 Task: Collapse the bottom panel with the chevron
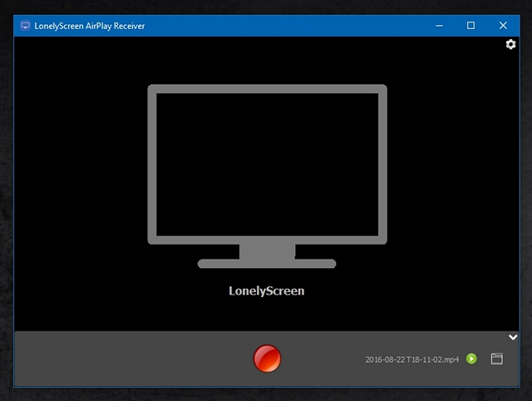tap(513, 337)
